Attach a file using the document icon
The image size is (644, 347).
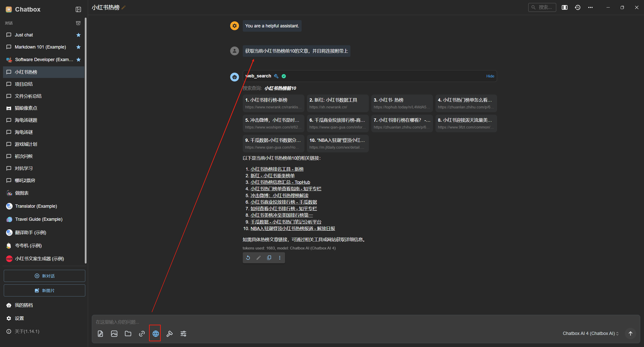point(100,334)
